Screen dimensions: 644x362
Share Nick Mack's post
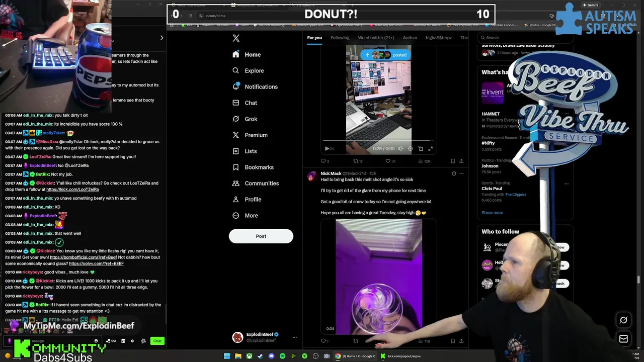tap(461, 341)
